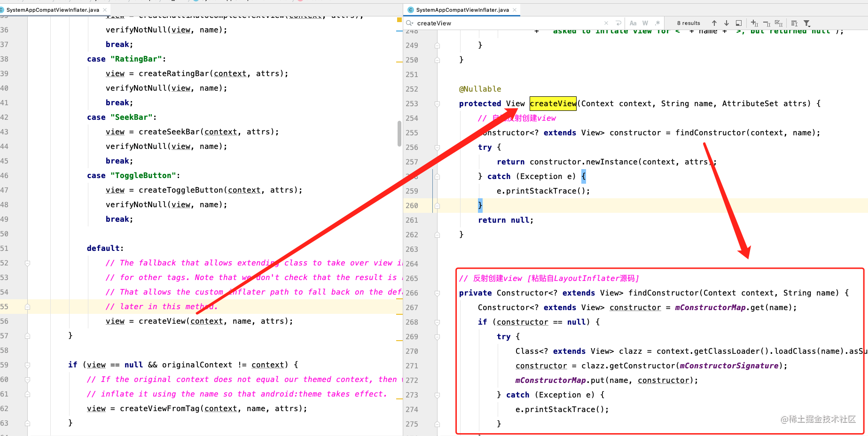This screenshot has width=868, height=436.
Task: Click @Nullable annotation
Action: (x=480, y=89)
